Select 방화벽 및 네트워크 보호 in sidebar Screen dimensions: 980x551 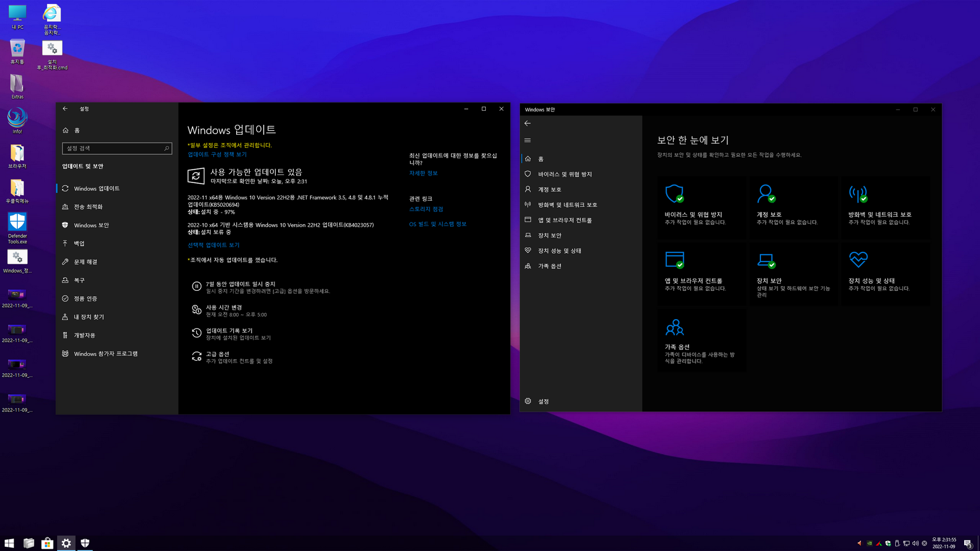[581, 205]
